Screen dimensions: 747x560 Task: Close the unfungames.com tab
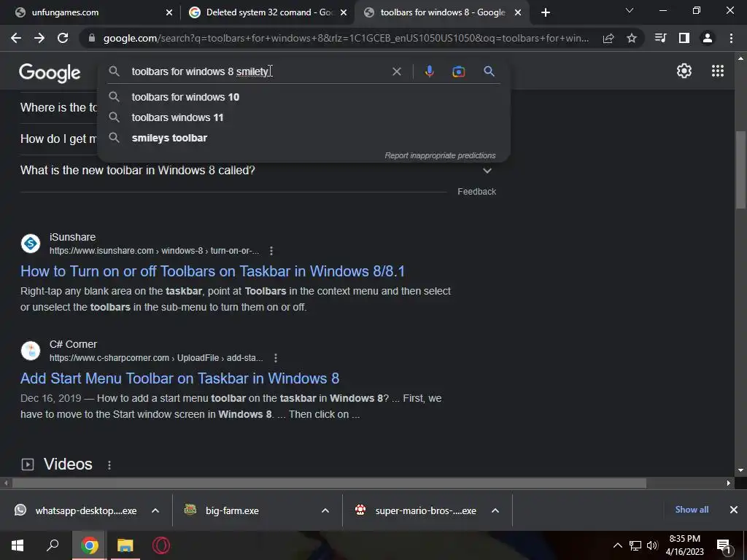(x=169, y=12)
